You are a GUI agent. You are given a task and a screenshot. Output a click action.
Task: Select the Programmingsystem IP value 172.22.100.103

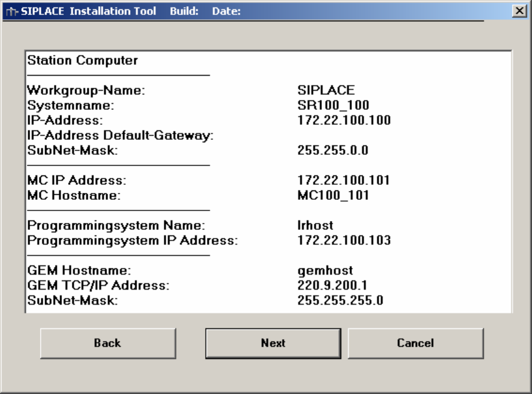pos(344,240)
